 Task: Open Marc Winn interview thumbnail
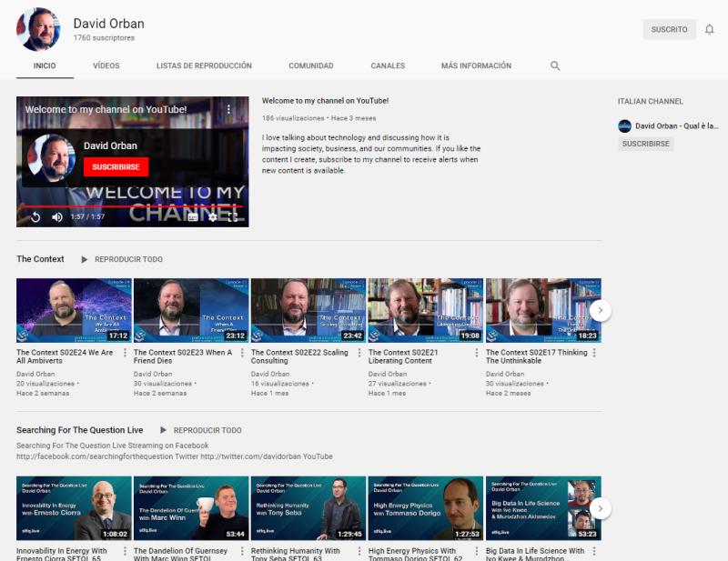click(191, 508)
